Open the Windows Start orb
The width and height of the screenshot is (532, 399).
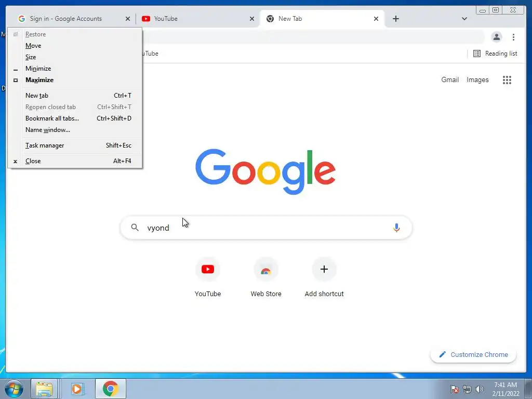[x=14, y=389]
